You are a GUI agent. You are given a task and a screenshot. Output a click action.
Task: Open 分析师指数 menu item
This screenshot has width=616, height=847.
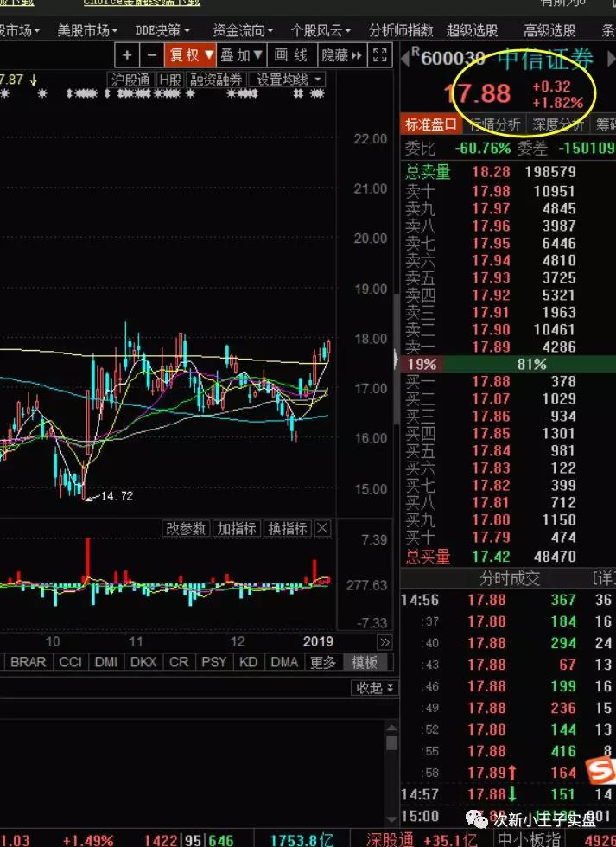401,30
